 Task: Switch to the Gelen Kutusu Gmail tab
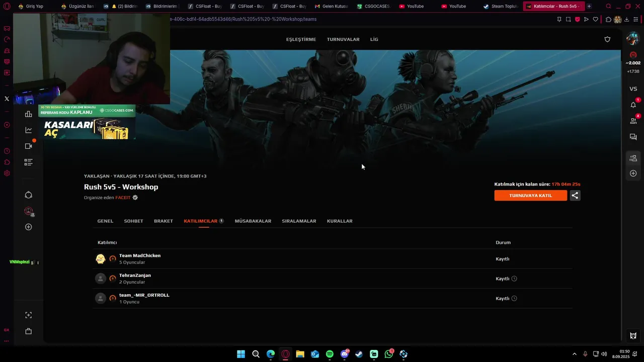(x=331, y=6)
